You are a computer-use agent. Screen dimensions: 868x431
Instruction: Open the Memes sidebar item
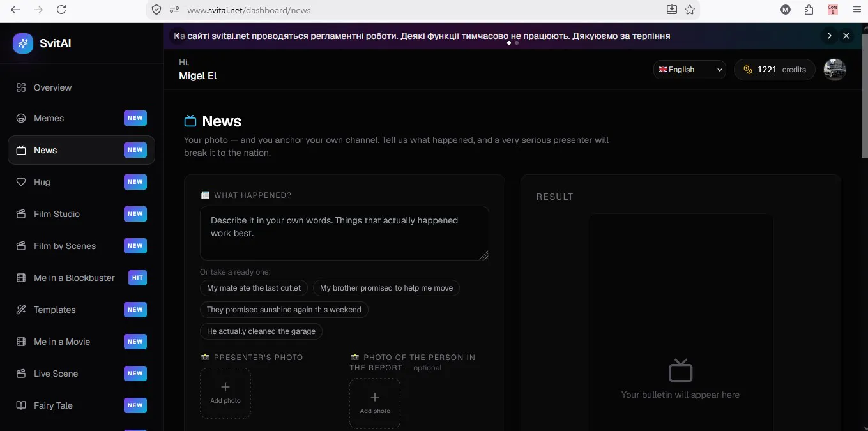click(x=81, y=118)
